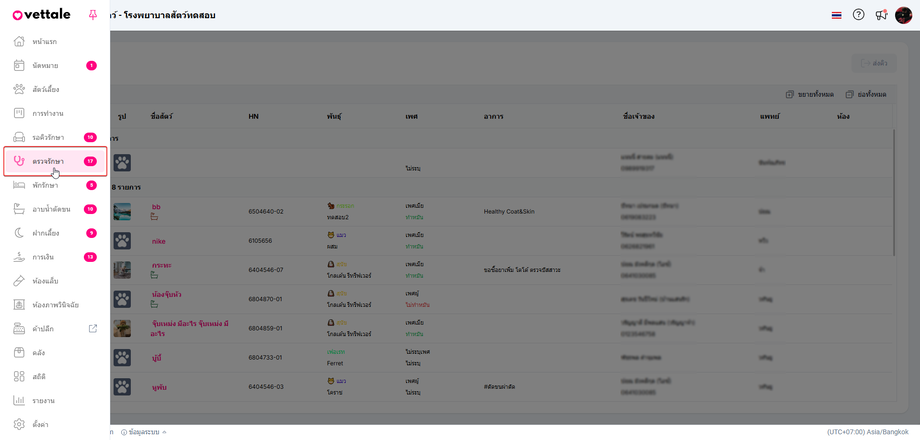Click the ส่งตัว transfer button
920x440 pixels.
click(x=874, y=63)
